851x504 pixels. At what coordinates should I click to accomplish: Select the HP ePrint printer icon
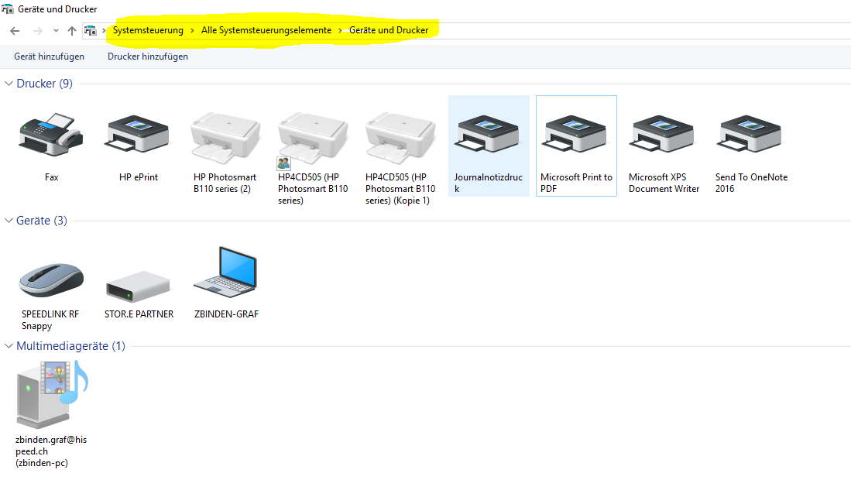tap(138, 133)
